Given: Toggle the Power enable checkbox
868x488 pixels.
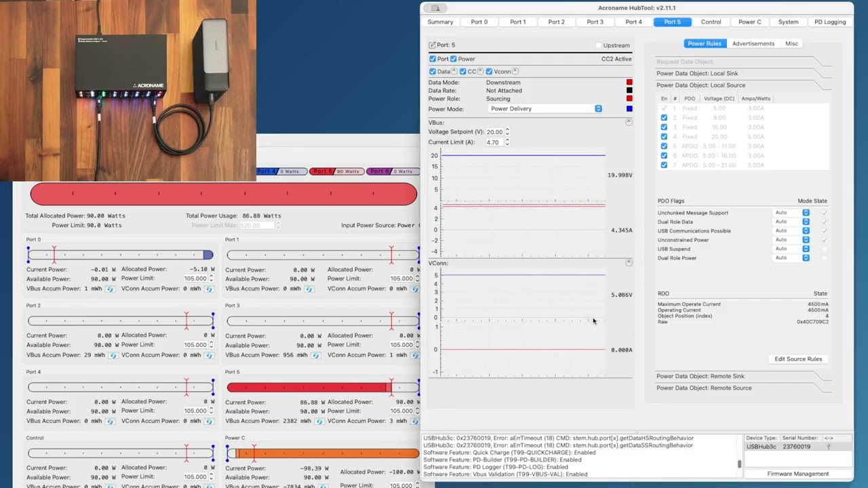Looking at the screenshot, I should [x=454, y=59].
